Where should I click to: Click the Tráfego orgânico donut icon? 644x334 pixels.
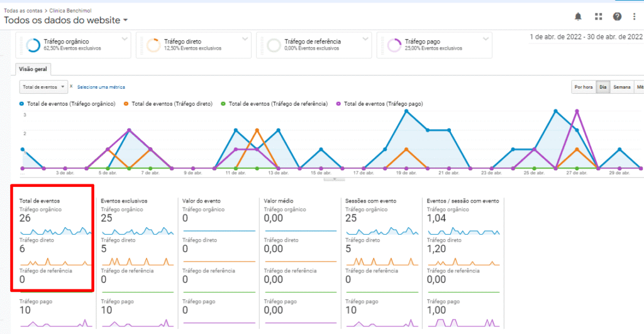click(x=34, y=45)
